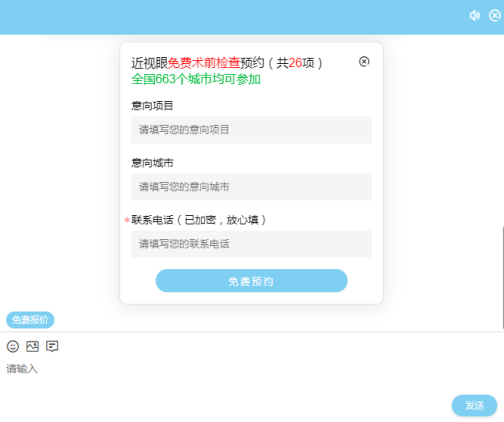This screenshot has width=504, height=422.
Task: Focus the 请填写您的意向项目 field
Action: 251,130
